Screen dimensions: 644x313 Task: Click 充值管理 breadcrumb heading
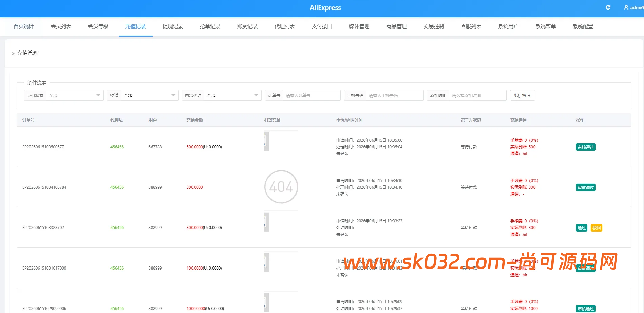[x=28, y=53]
